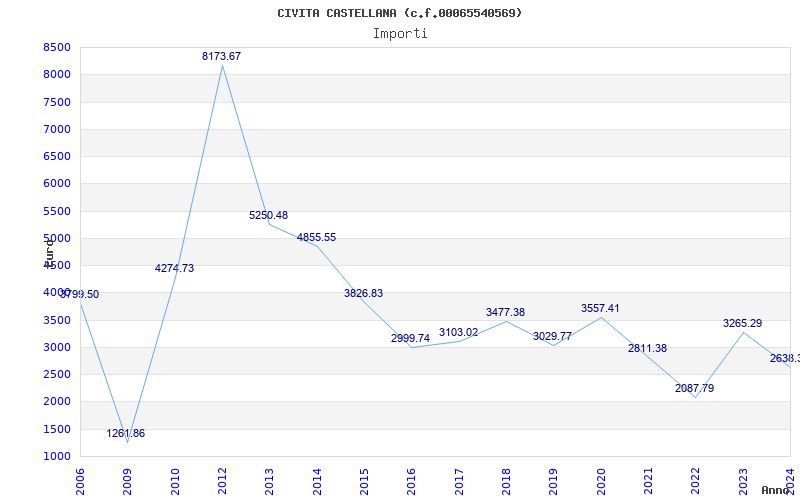Click the Anno x-axis title
Viewport: 800px width, 500px height.
pos(776,490)
